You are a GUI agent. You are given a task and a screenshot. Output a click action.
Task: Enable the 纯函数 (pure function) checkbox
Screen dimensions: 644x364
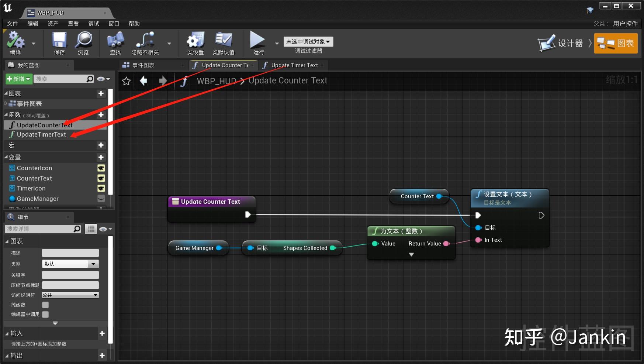pos(45,305)
